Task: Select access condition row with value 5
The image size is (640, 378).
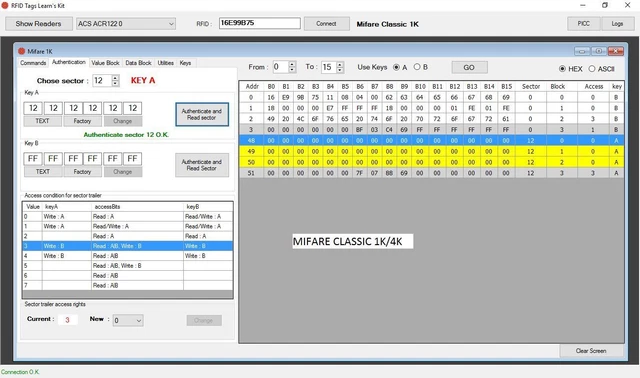Action: [x=128, y=266]
